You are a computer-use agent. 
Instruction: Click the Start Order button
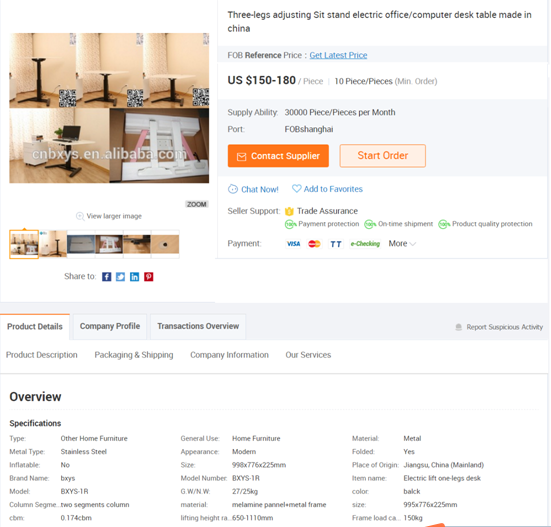click(x=383, y=156)
